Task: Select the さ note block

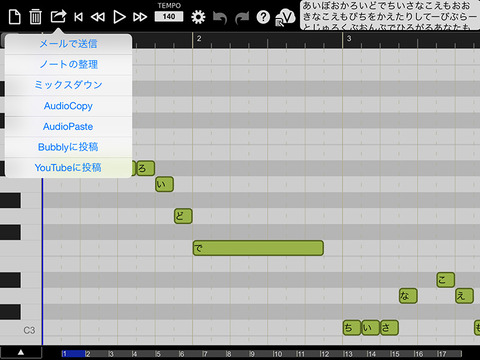Action: click(389, 328)
